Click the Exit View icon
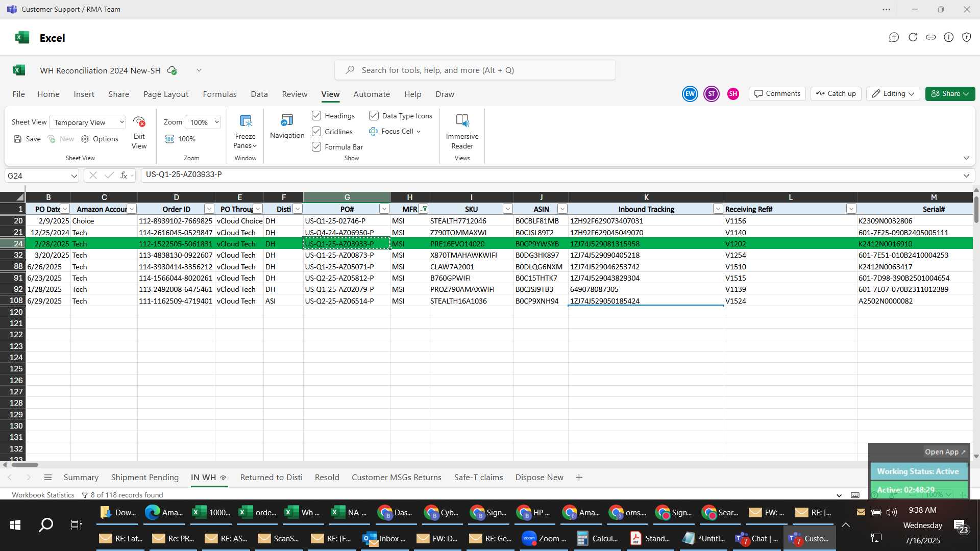The height and width of the screenshot is (551, 980). coord(139,122)
